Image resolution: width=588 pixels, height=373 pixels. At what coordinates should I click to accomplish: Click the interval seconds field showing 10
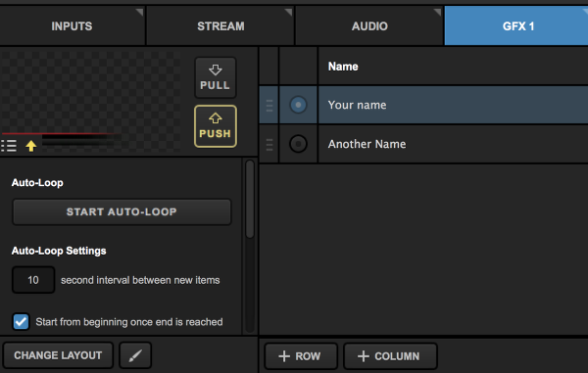(x=33, y=280)
